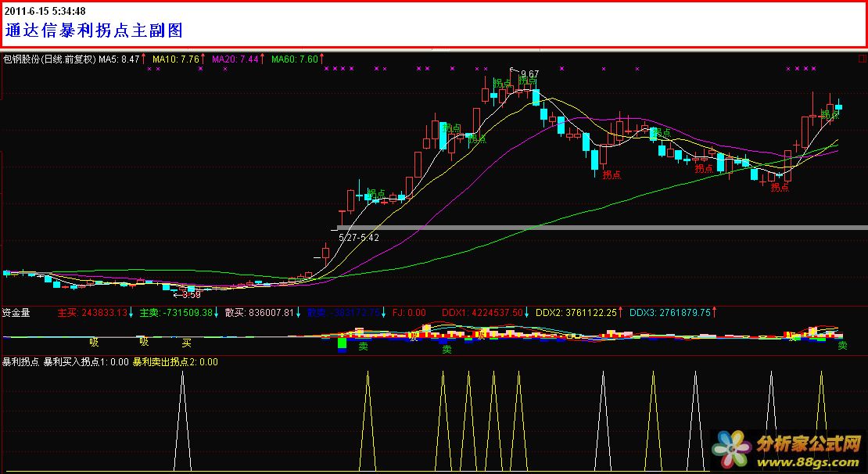Viewport: 868px width, 474px height.
Task: Click the red up arrow after DDX2 value
Action: tap(621, 313)
